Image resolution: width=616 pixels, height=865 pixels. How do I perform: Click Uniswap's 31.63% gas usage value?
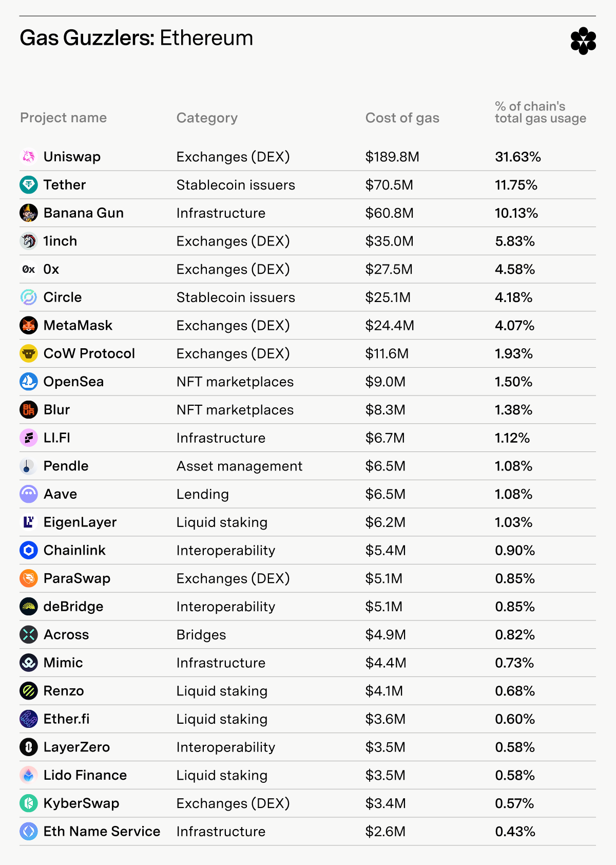(x=518, y=157)
